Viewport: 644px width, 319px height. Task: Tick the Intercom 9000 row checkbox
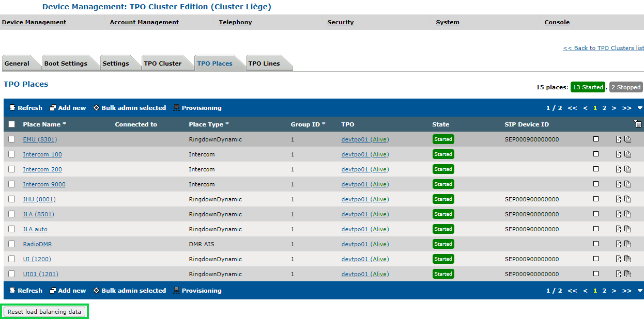pyautogui.click(x=11, y=184)
